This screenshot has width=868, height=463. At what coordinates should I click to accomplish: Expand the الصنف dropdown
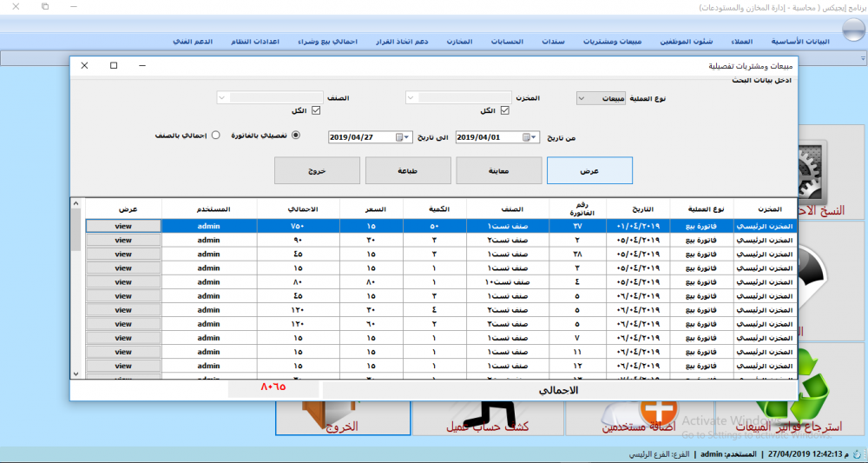222,98
